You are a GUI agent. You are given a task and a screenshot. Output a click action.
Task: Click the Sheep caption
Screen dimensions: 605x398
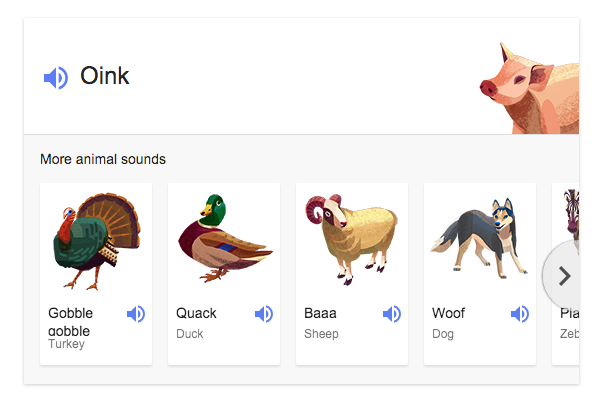point(321,334)
